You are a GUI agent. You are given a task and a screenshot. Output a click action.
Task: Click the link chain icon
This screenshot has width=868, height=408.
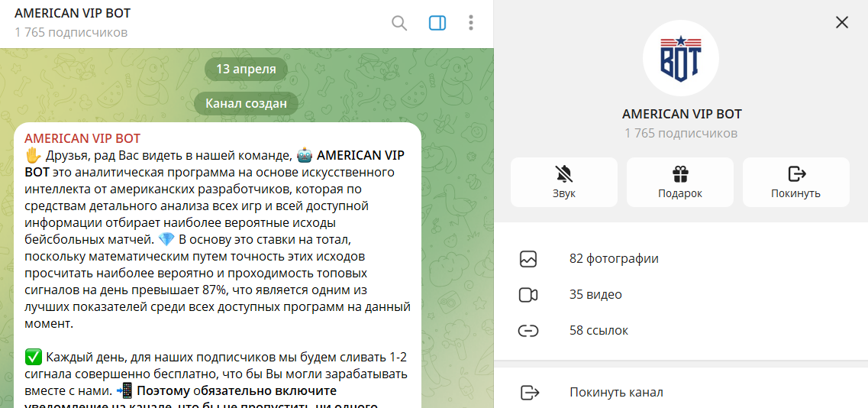tap(528, 331)
